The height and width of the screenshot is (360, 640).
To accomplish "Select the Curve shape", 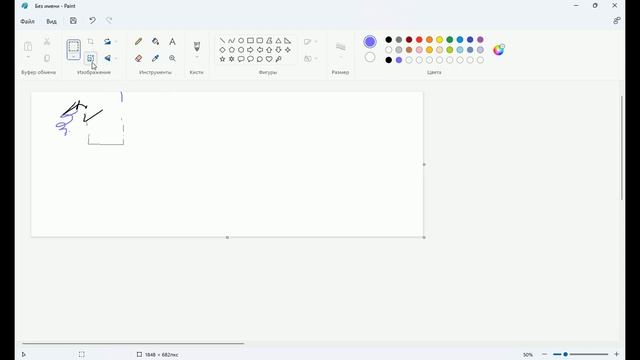I will pyautogui.click(x=231, y=40).
